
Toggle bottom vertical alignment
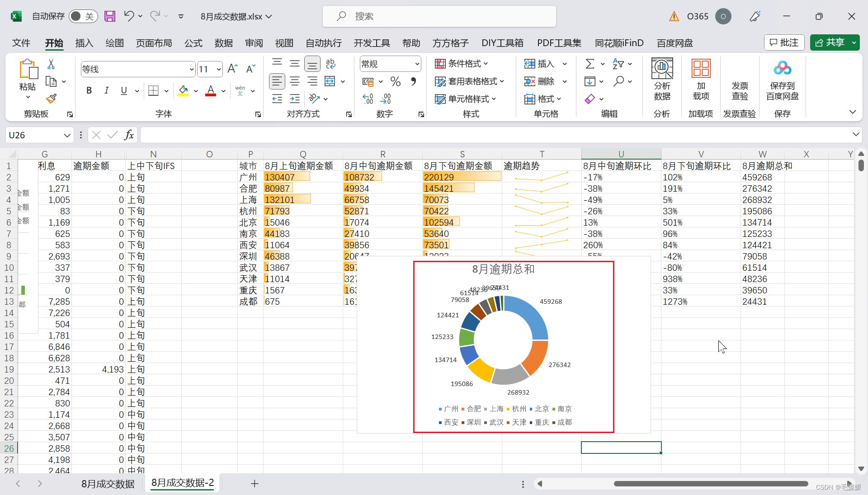pos(312,64)
